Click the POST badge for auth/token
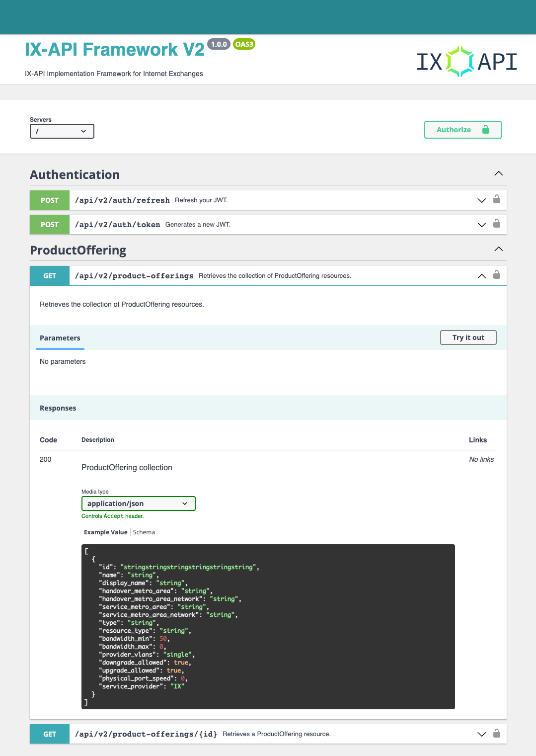The height and width of the screenshot is (756, 536). click(50, 225)
